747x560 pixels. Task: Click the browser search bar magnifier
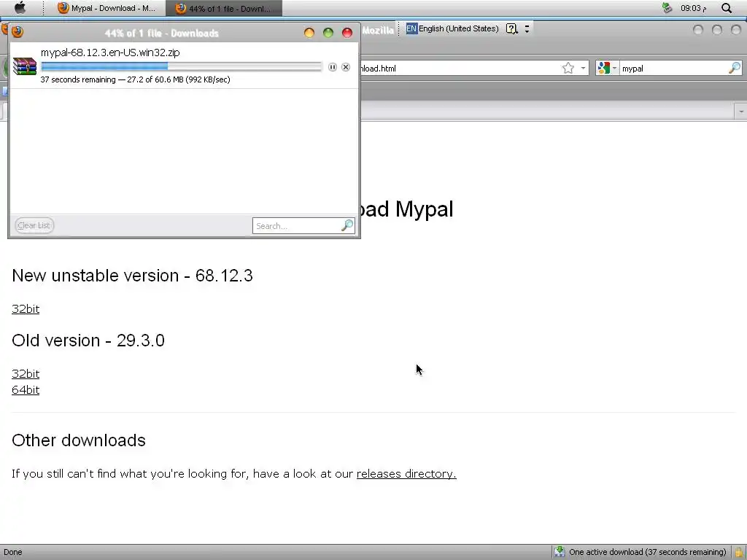pyautogui.click(x=735, y=68)
